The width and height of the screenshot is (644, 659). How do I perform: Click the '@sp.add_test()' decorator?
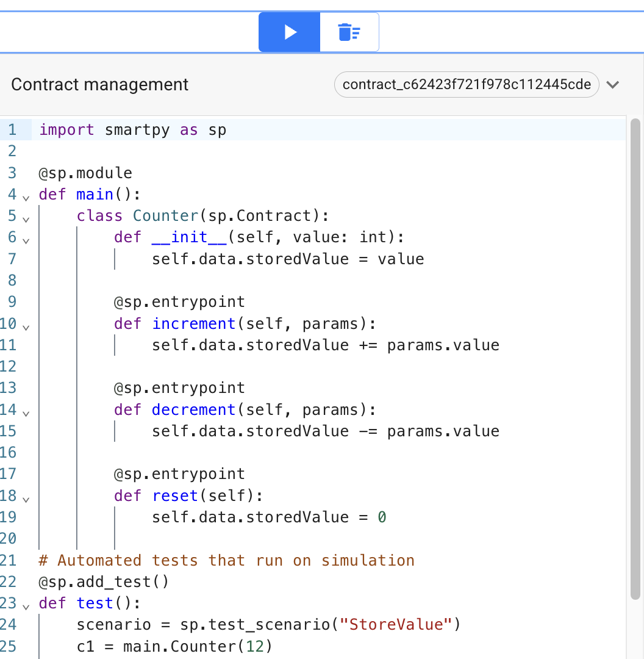click(x=104, y=582)
